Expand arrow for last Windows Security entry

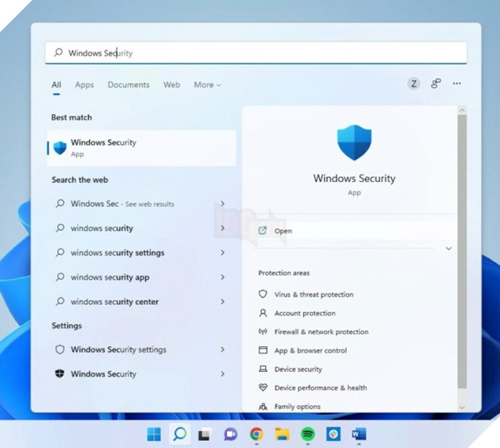click(222, 373)
